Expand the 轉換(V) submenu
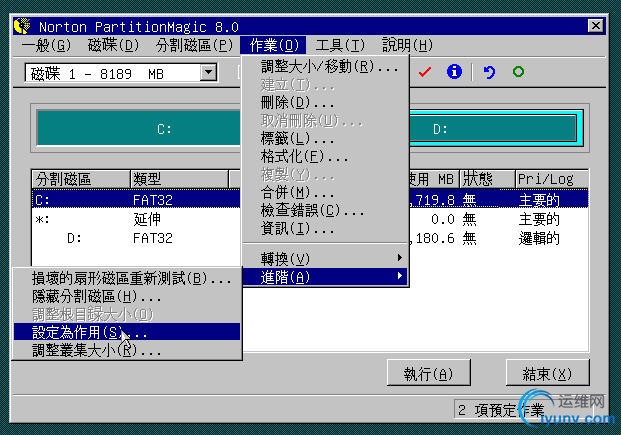 (326, 259)
